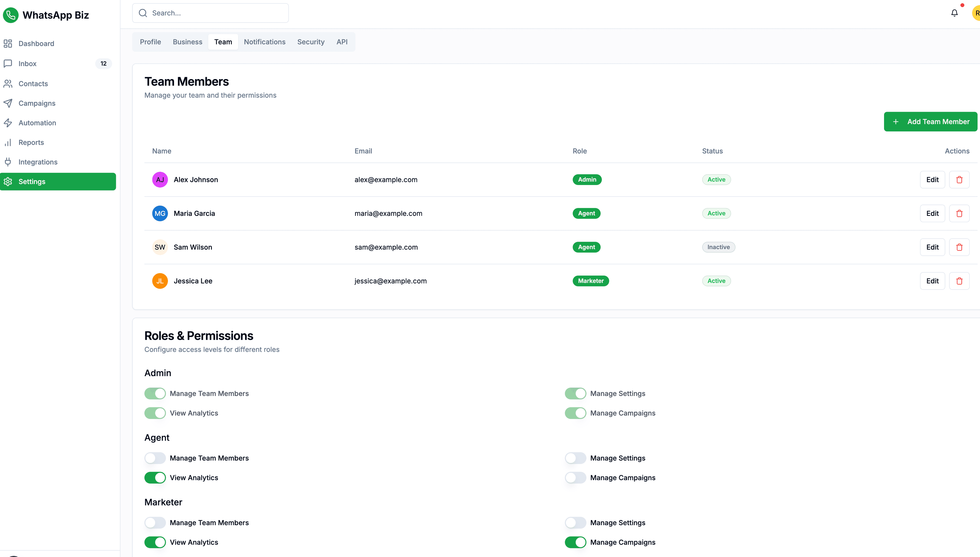Click sam@example.com email cell
This screenshot has height=557, width=980.
click(x=386, y=247)
